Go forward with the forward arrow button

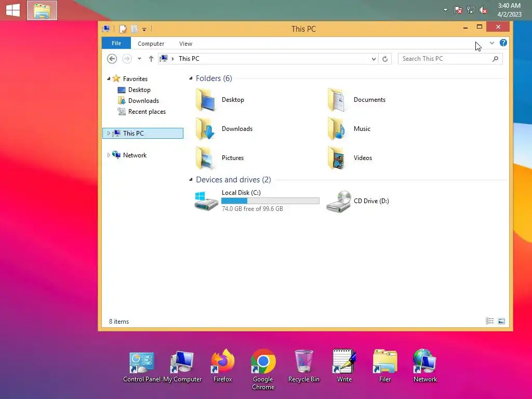point(127,59)
